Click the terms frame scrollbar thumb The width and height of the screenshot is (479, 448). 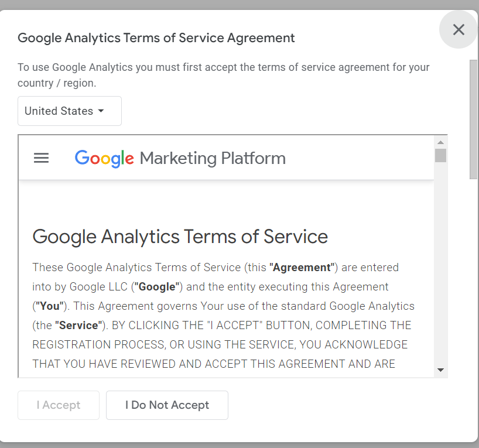(440, 155)
